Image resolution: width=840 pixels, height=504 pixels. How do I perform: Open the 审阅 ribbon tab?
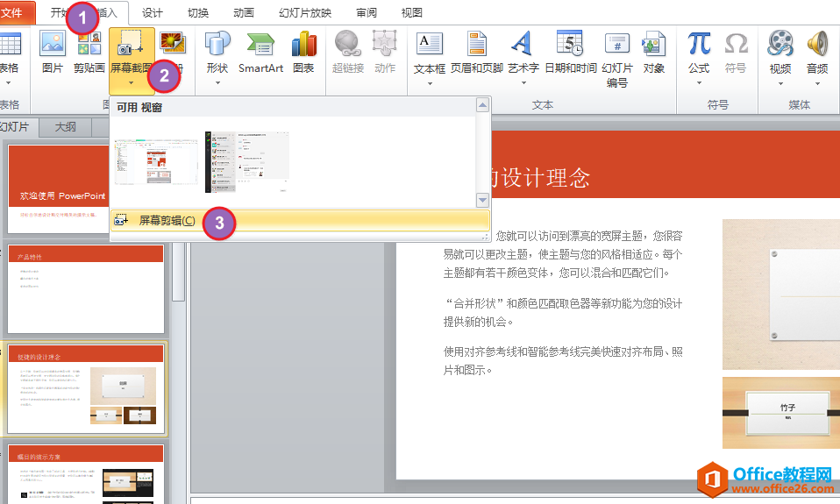(x=367, y=12)
